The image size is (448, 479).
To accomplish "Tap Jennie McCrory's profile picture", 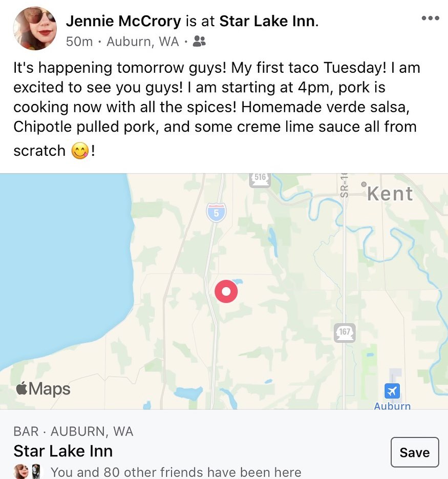I will (x=35, y=28).
